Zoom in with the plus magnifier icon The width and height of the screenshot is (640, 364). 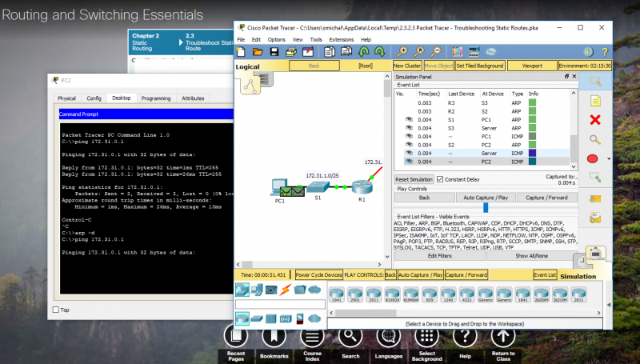[402, 51]
